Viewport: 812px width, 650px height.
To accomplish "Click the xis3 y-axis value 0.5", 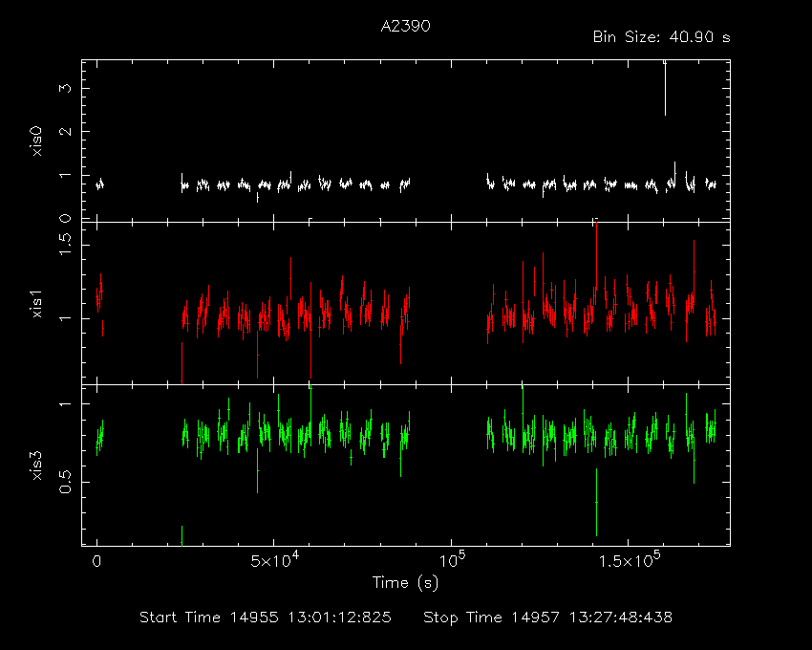I will click(x=65, y=482).
